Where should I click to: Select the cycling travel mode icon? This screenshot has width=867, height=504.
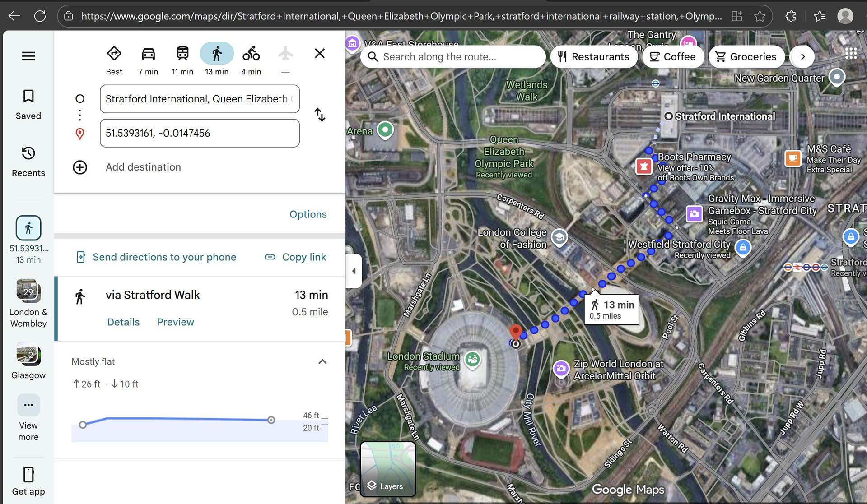pyautogui.click(x=251, y=54)
